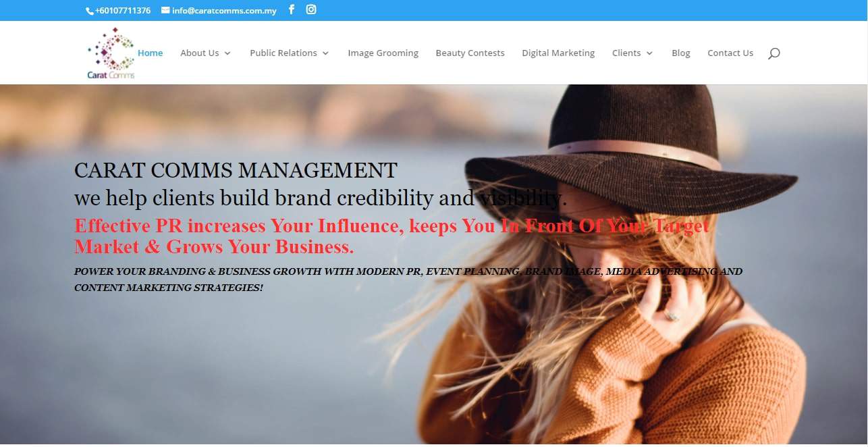Go to the Home menu item
The image size is (868, 447).
pyautogui.click(x=151, y=53)
